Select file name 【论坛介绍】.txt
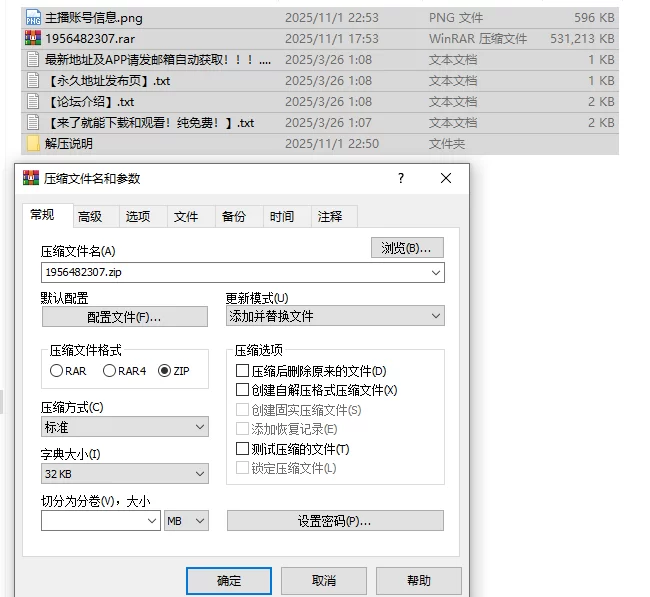This screenshot has height=597, width=650. click(90, 102)
